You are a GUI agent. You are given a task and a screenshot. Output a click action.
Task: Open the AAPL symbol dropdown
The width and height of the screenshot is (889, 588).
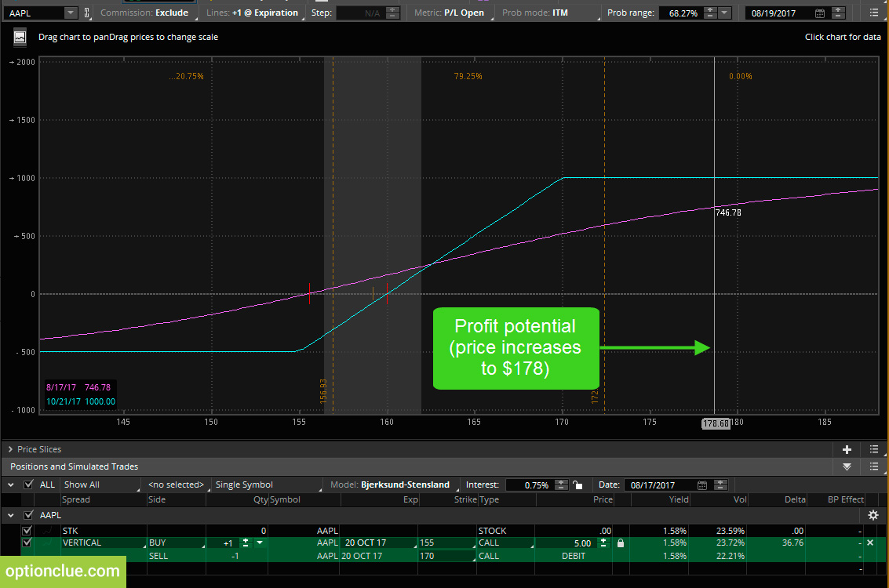70,13
